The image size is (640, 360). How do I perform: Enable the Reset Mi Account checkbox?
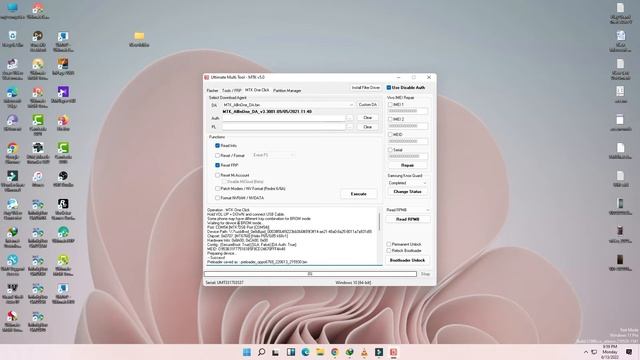[x=218, y=175]
